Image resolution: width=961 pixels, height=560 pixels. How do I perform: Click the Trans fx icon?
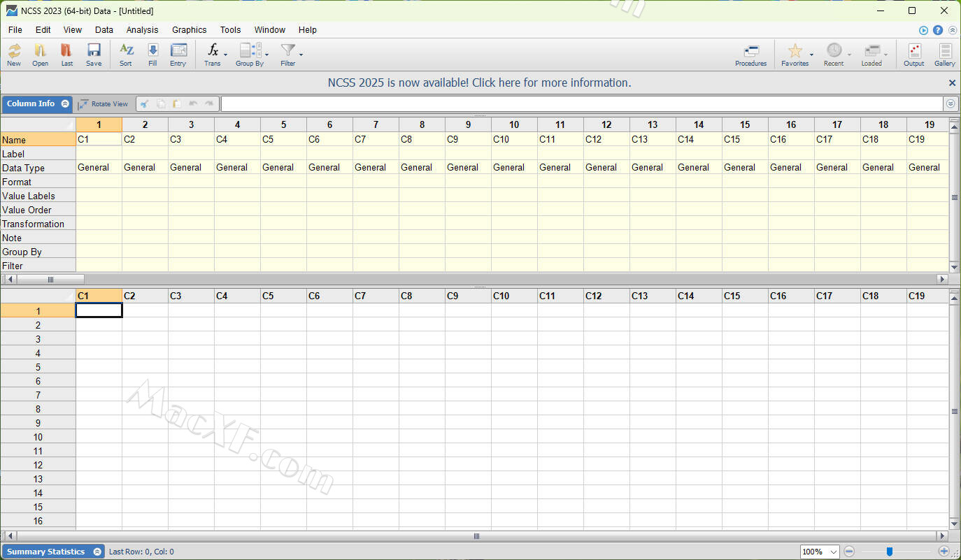pyautogui.click(x=213, y=54)
